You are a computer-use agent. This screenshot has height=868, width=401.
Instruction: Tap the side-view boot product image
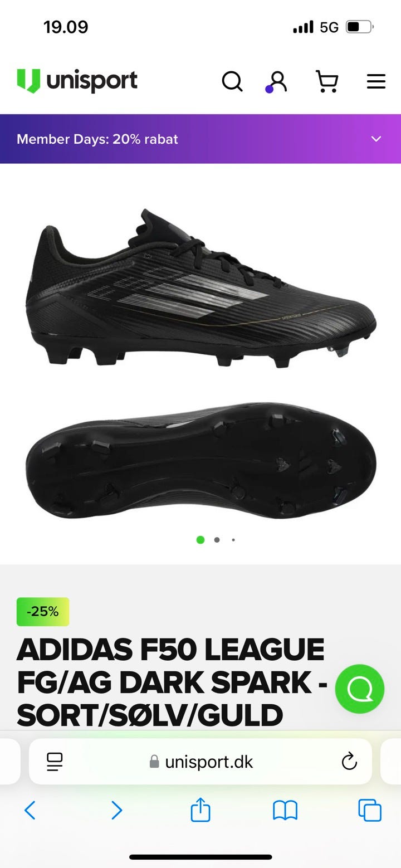pyautogui.click(x=200, y=289)
